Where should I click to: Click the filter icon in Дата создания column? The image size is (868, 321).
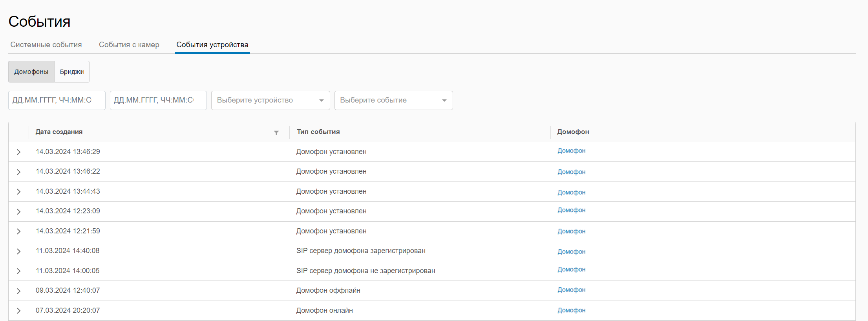(x=276, y=132)
